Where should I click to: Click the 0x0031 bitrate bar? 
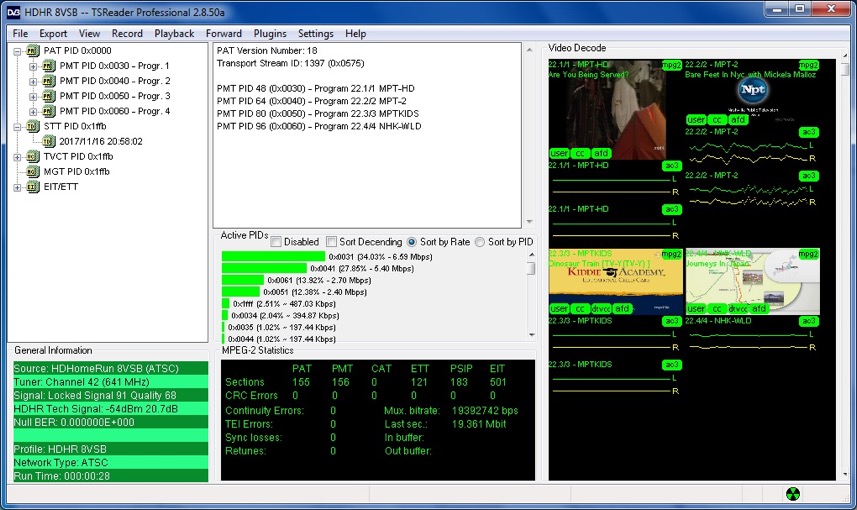pos(273,256)
